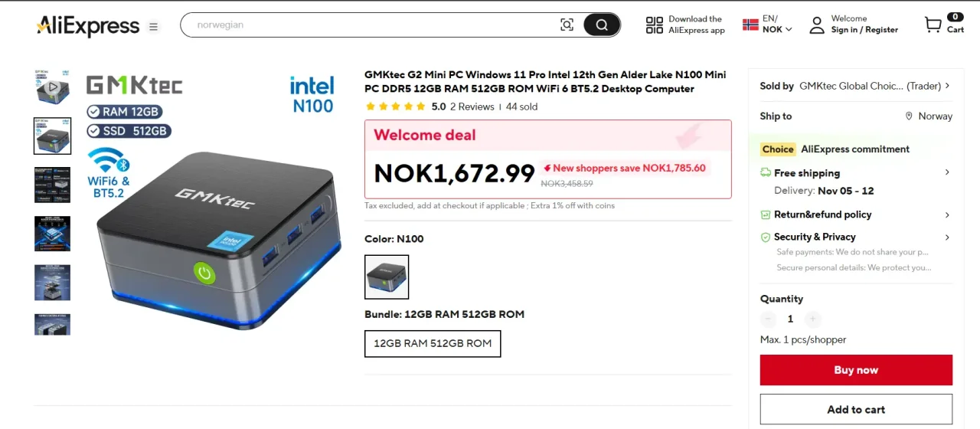980x429 pixels.
Task: Click the Add to cart button
Action: click(x=856, y=410)
